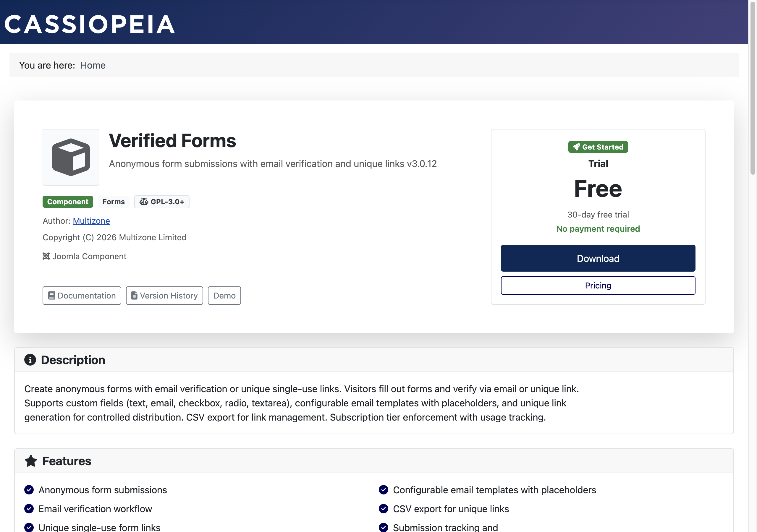
Task: Click the checkmark beside CSV export for unique links
Action: pos(384,509)
